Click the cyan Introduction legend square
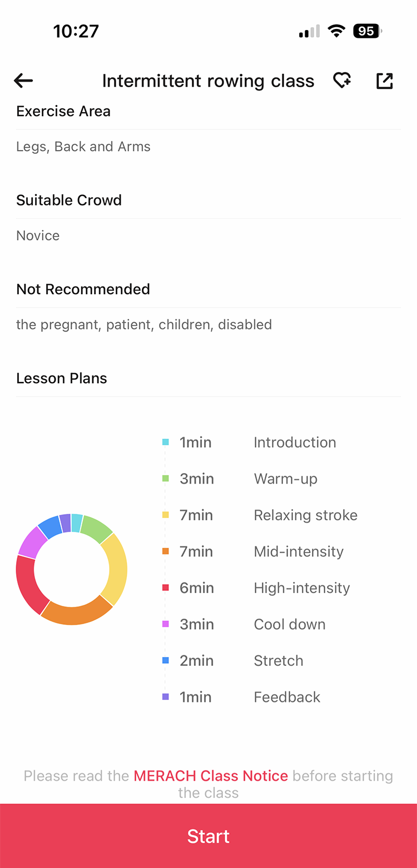Screen dimensions: 417x868 coord(166,443)
